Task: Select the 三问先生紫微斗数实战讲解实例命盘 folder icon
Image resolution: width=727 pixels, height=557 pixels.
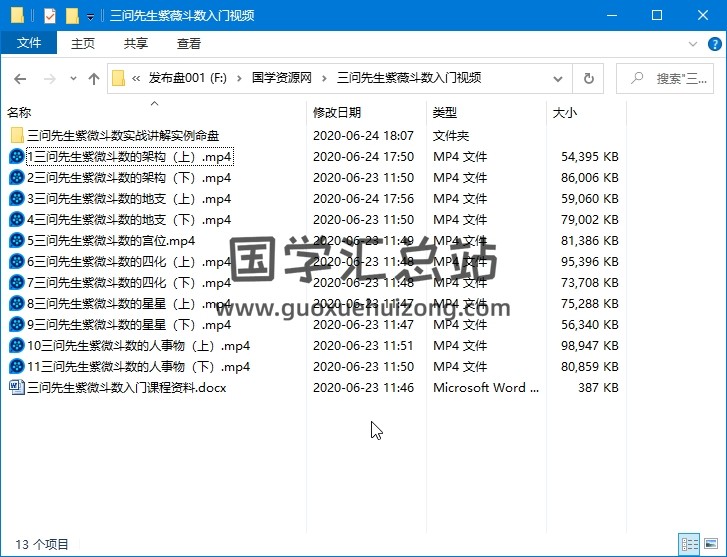Action: pyautogui.click(x=16, y=136)
